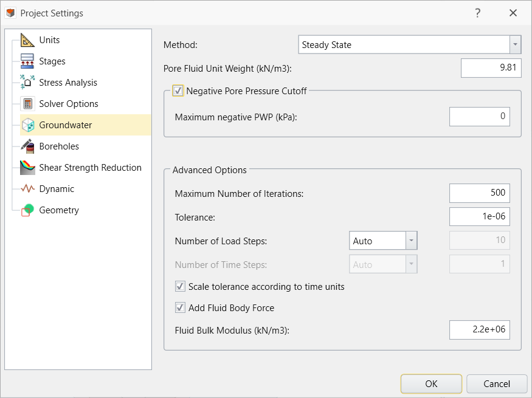Screen dimensions: 532x398
Task: Click the Dynamic waveform icon
Action: (27, 188)
